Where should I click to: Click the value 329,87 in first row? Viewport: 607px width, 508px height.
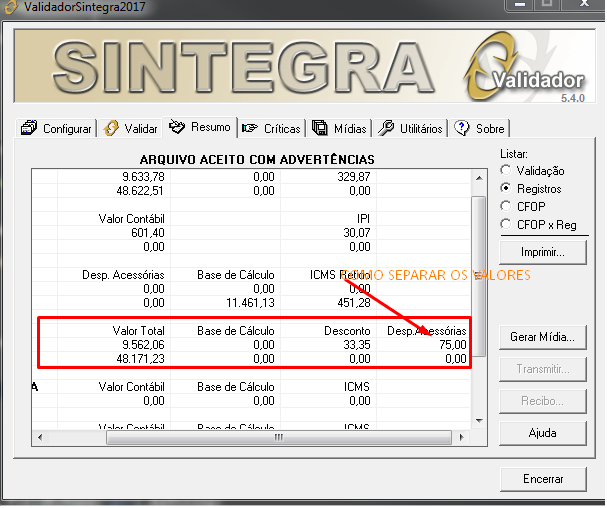(x=353, y=177)
